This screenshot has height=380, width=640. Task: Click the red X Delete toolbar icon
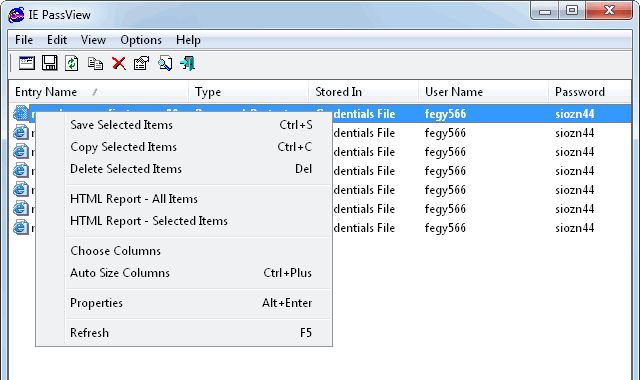click(119, 64)
